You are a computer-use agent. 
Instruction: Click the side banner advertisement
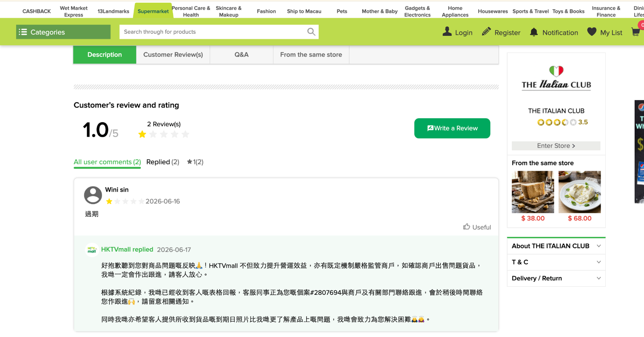[639, 152]
